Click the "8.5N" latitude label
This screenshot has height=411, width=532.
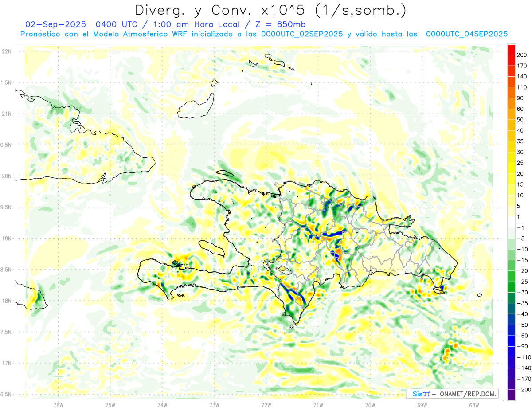pos(7,270)
